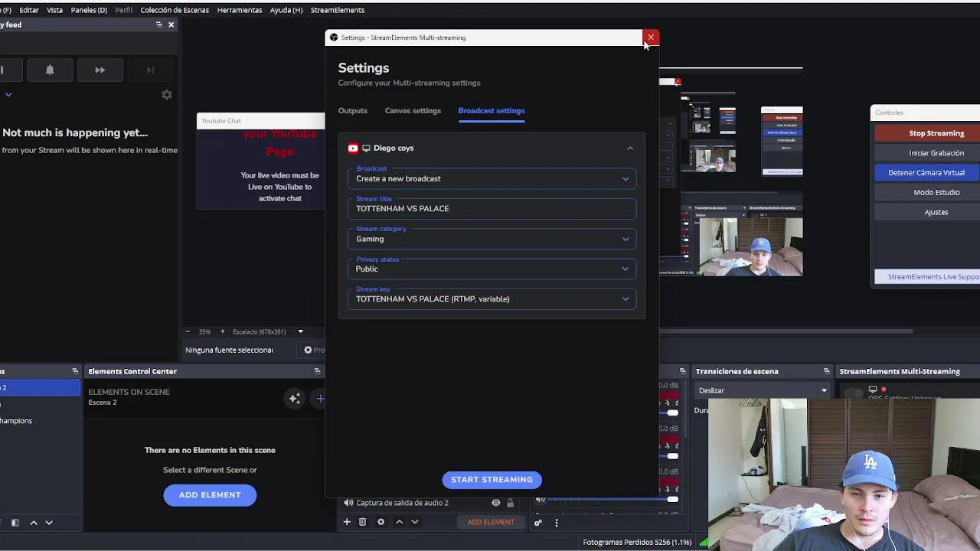Toggle lock for Captura de salida de audio 2
Image resolution: width=980 pixels, height=551 pixels.
click(x=510, y=503)
